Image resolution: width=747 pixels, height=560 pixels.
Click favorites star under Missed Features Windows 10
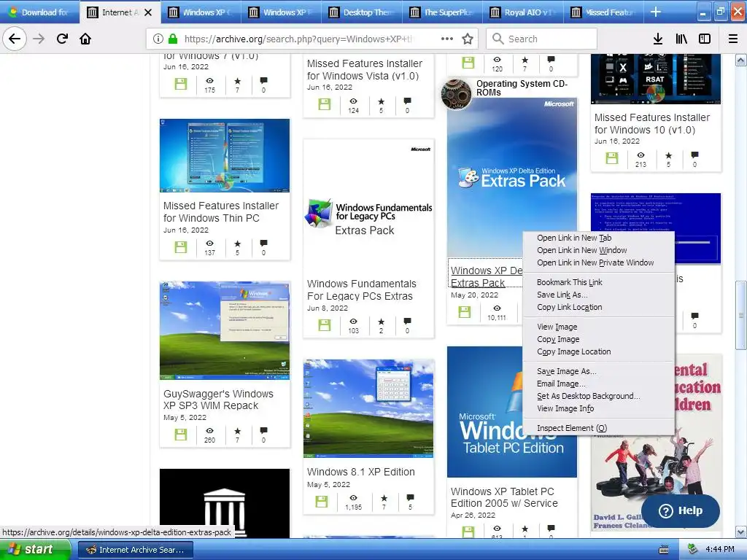[x=668, y=155]
